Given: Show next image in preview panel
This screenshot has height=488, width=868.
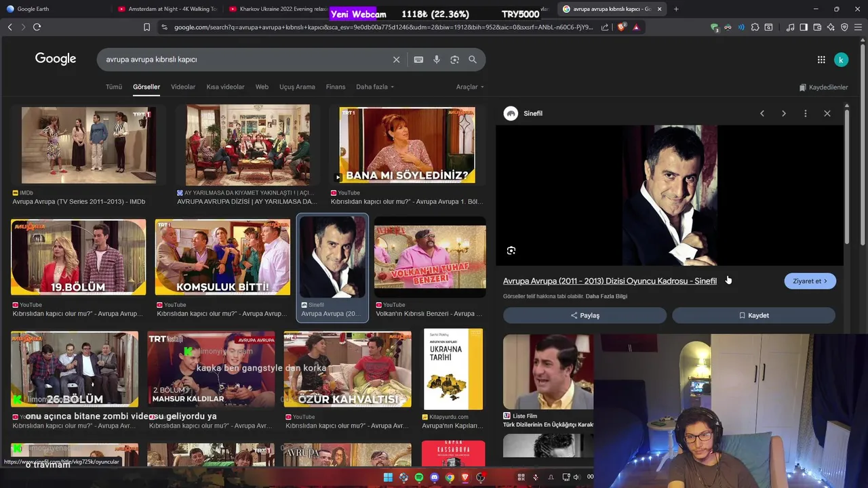Looking at the screenshot, I should 784,113.
